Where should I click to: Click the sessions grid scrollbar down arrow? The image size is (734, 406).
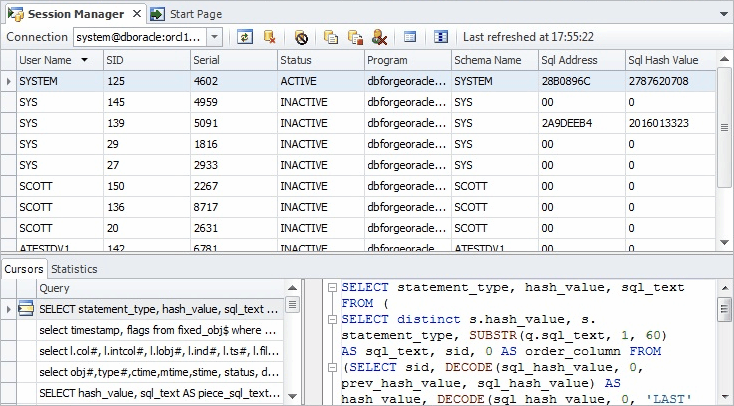point(724,242)
